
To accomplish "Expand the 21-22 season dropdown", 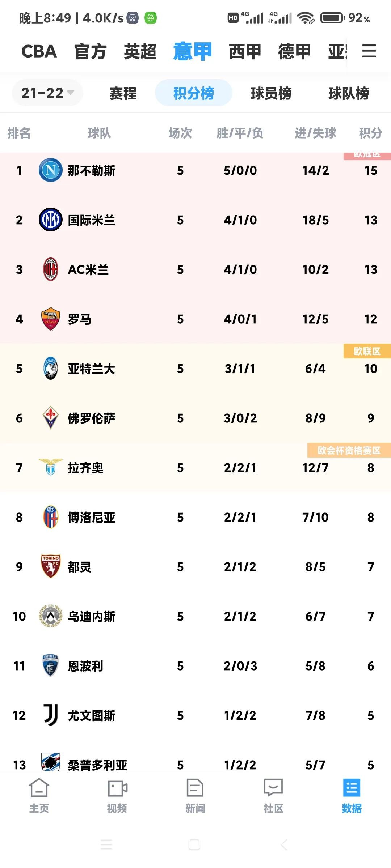I will (47, 93).
